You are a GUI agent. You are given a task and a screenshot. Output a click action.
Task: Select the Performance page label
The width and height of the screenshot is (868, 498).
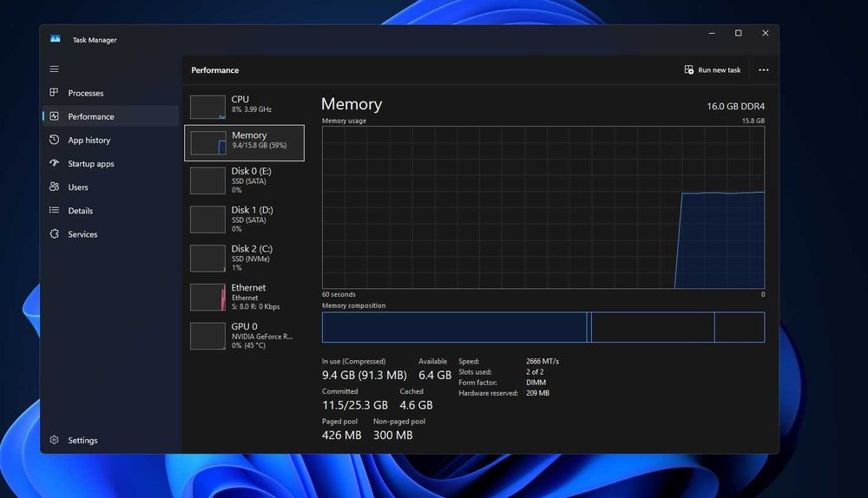pyautogui.click(x=91, y=117)
